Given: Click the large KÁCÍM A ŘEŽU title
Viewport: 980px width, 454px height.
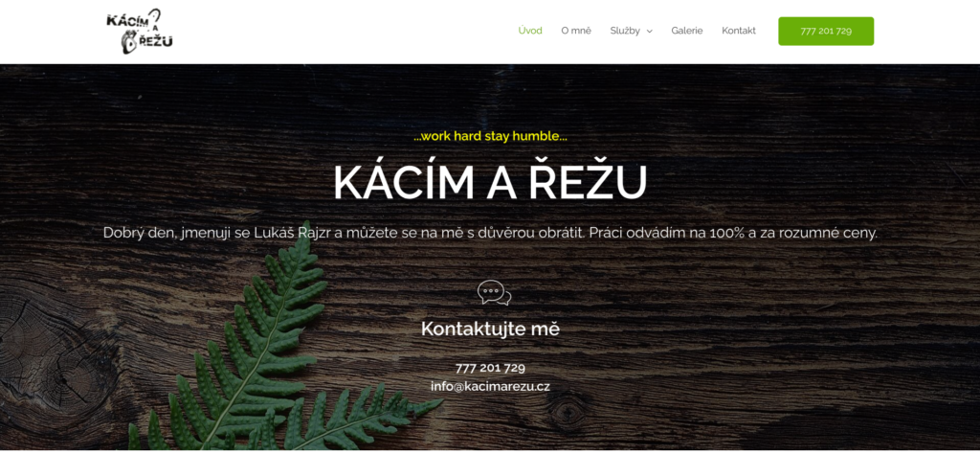Looking at the screenshot, I should (490, 183).
